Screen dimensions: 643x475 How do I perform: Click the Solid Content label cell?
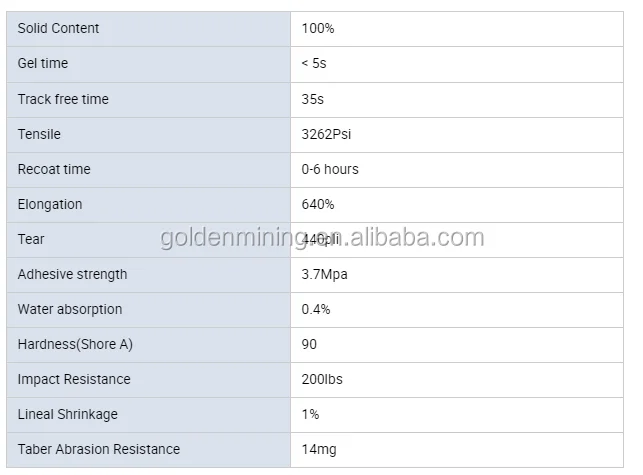pos(58,28)
